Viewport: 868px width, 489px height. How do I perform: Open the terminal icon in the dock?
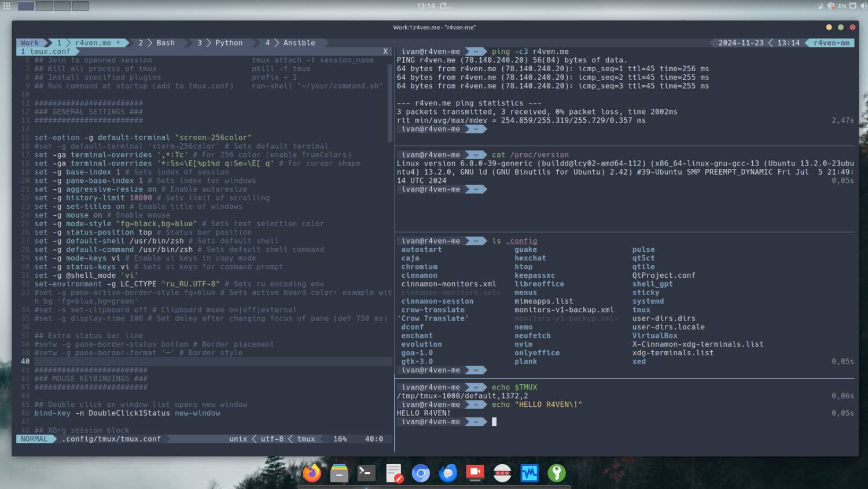[x=366, y=473]
